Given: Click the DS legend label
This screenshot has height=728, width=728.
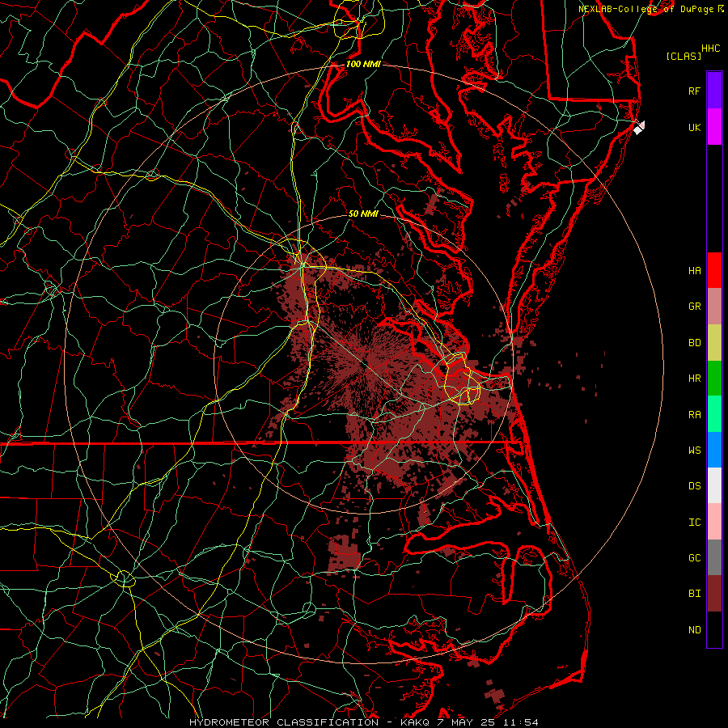Looking at the screenshot, I should click(694, 486).
